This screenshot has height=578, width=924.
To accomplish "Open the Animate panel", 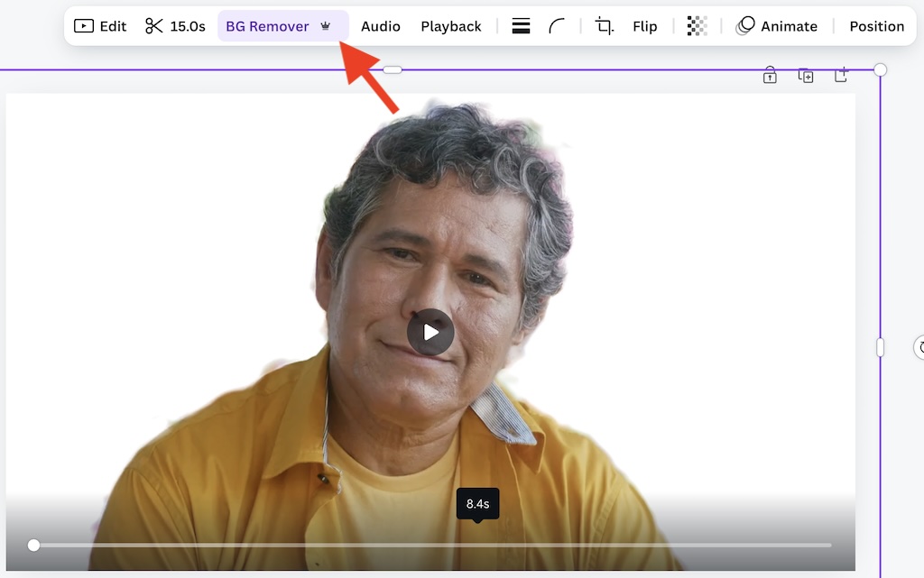I will (777, 26).
